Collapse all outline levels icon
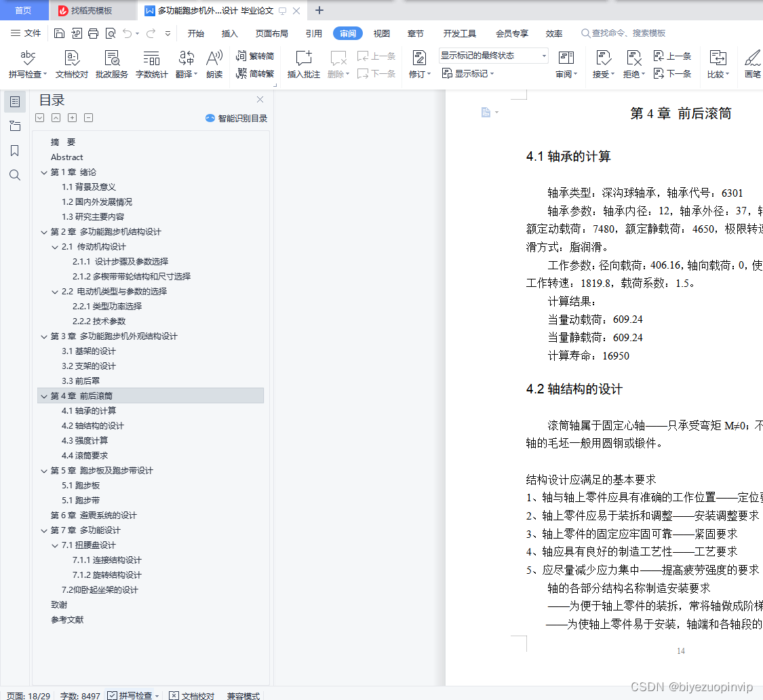The height and width of the screenshot is (700, 763). [x=56, y=118]
